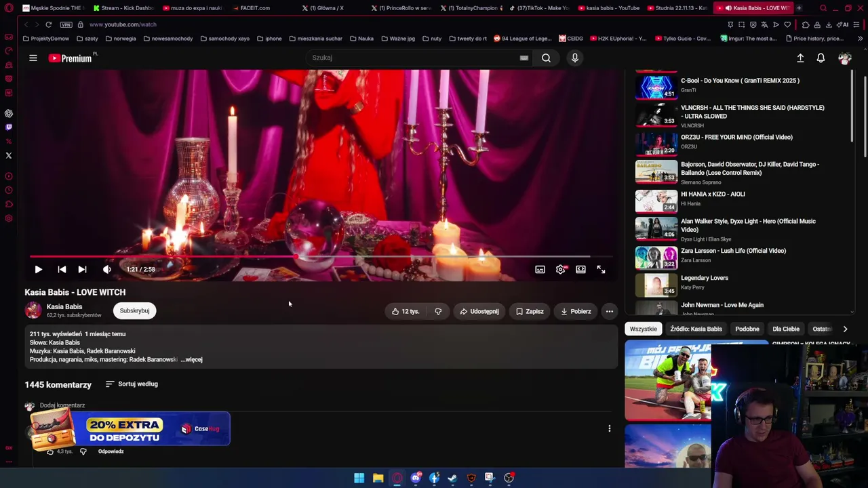Image resolution: width=868 pixels, height=488 pixels.
Task: Open a new browser tab
Action: click(799, 8)
